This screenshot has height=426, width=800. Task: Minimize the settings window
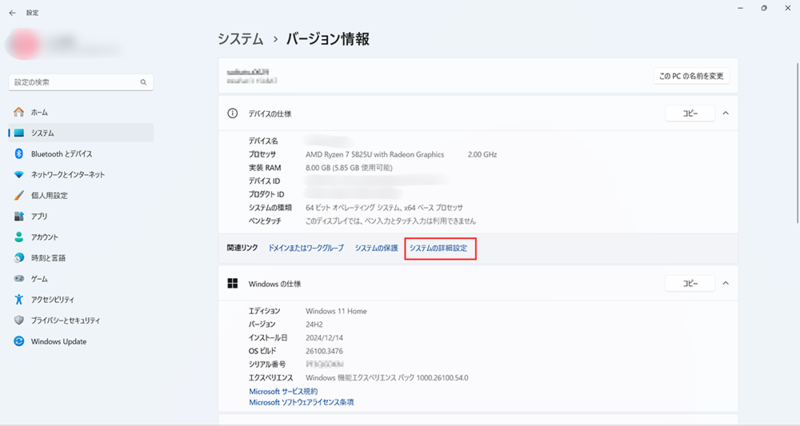pos(740,8)
